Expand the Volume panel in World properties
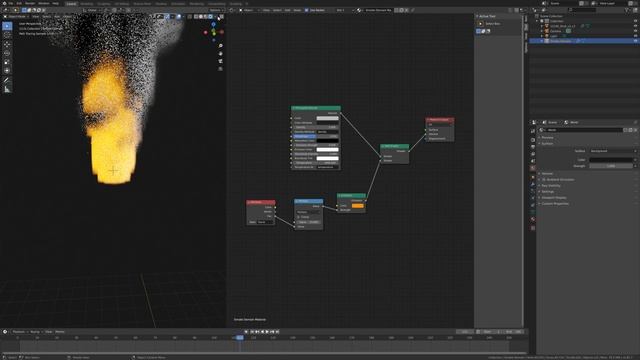Image resolution: width=640 pixels, height=360 pixels. coord(547,173)
